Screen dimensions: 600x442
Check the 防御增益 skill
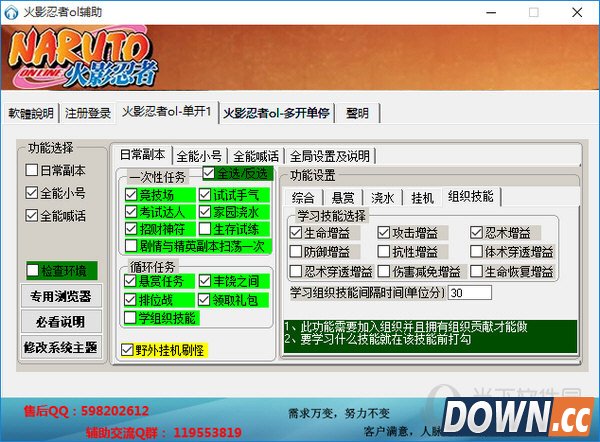coord(296,251)
